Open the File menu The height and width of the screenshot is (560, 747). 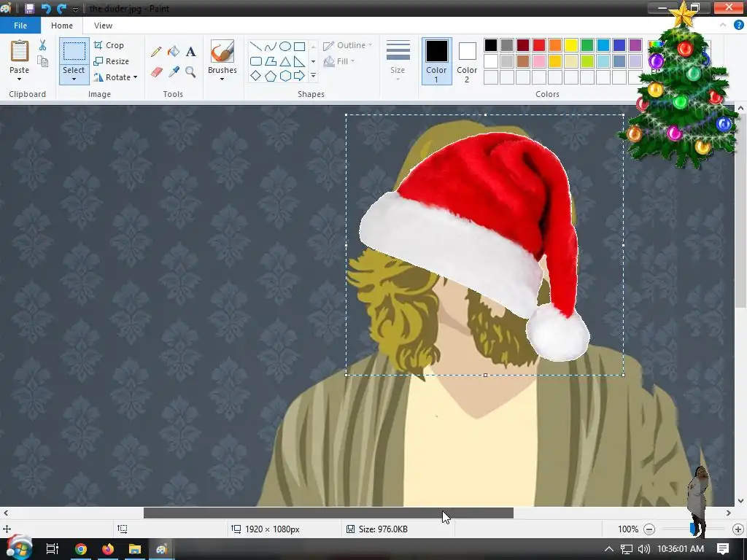(20, 26)
